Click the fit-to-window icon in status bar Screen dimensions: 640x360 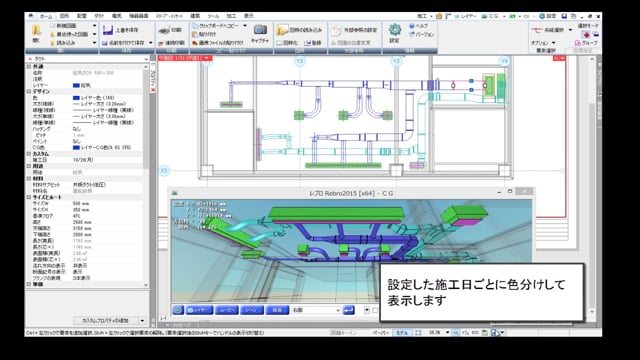(x=418, y=333)
